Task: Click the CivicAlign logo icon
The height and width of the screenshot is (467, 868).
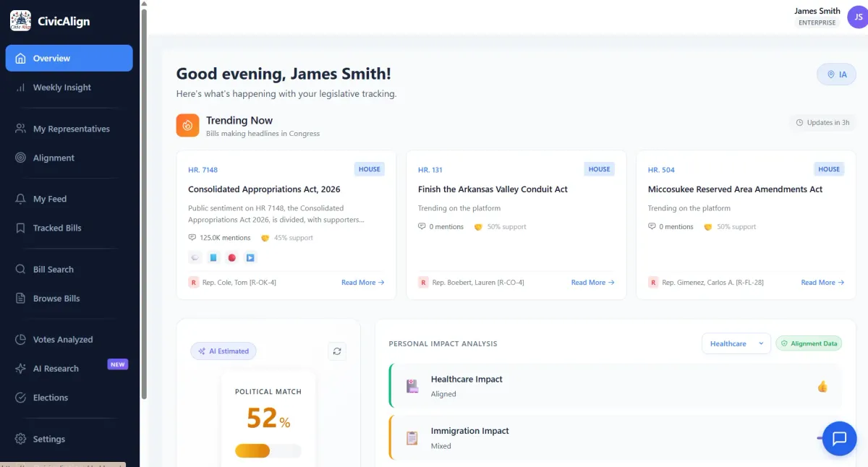Action: pyautogui.click(x=20, y=21)
